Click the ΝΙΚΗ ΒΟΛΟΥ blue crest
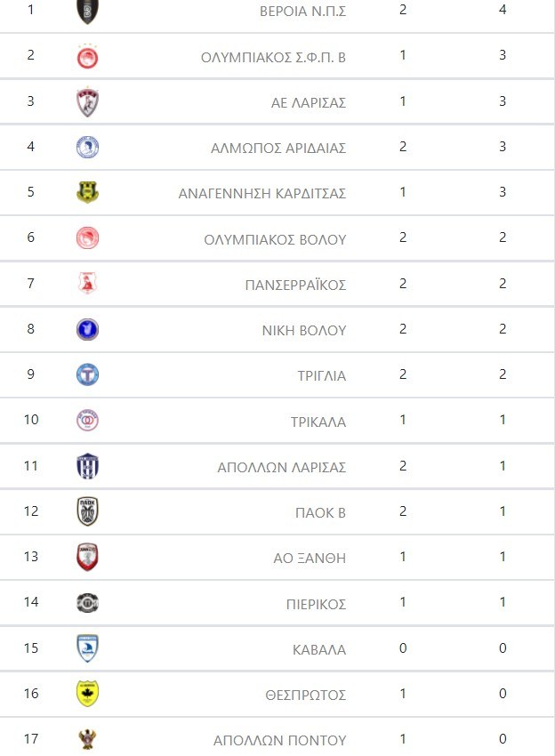The image size is (555, 756). tap(87, 330)
